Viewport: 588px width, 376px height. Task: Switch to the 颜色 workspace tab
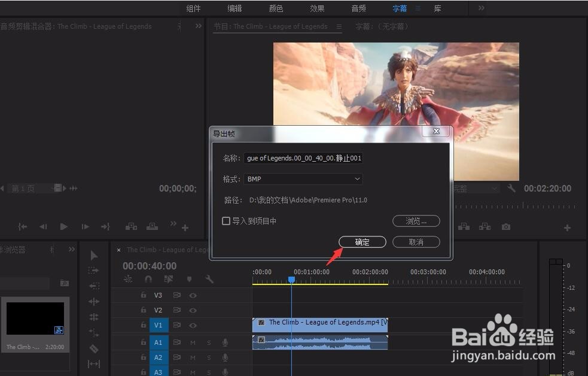[276, 8]
